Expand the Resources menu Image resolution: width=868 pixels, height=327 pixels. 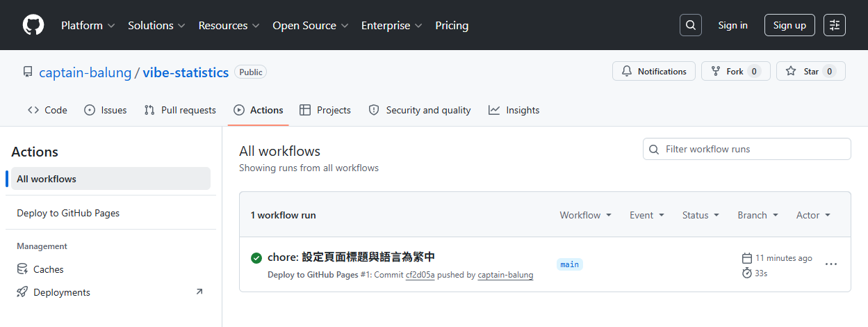(229, 25)
